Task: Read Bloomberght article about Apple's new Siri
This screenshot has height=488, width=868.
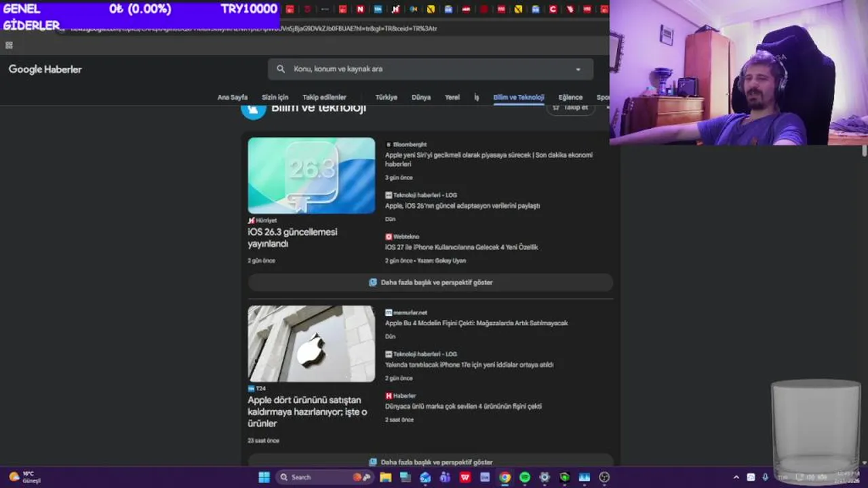Action: (488, 159)
